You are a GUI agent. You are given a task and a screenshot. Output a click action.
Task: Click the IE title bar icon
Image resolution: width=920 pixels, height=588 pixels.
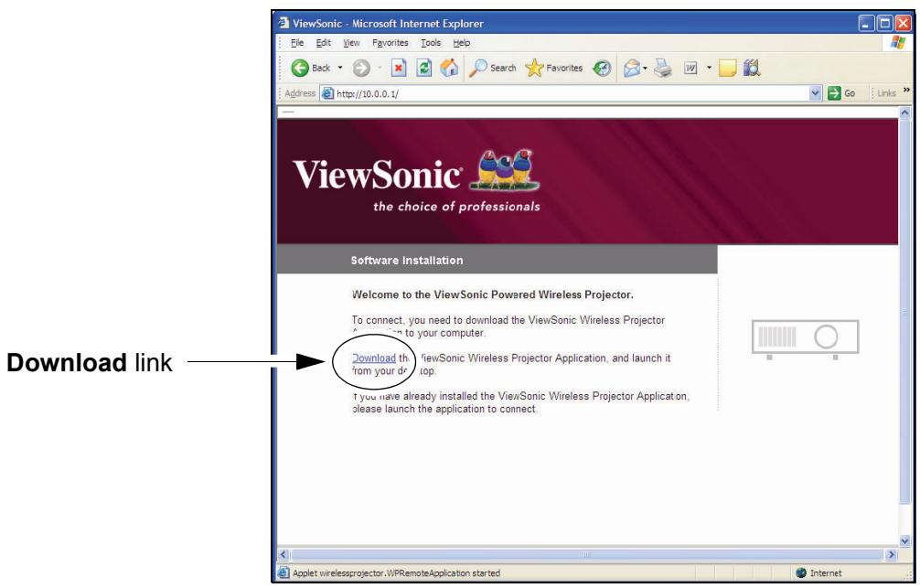pyautogui.click(x=284, y=23)
